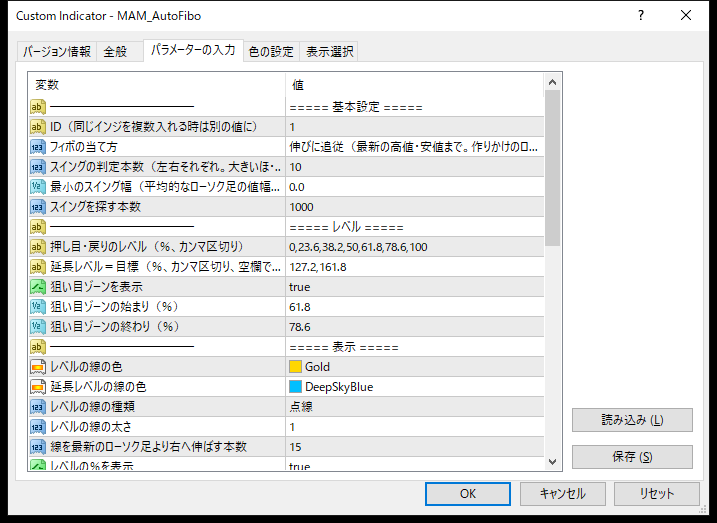Screen dimensions: 717x523
Task: Open the フィボの当て方 value dropdown
Action: (415, 147)
